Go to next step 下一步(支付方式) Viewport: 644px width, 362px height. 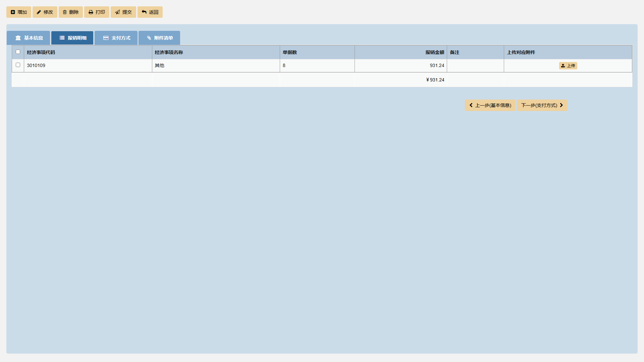pyautogui.click(x=542, y=105)
